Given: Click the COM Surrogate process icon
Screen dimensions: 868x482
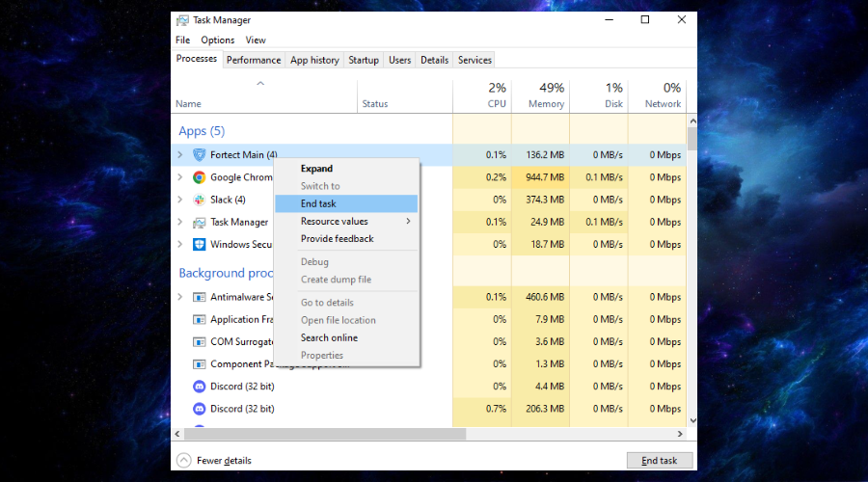Looking at the screenshot, I should tap(200, 341).
